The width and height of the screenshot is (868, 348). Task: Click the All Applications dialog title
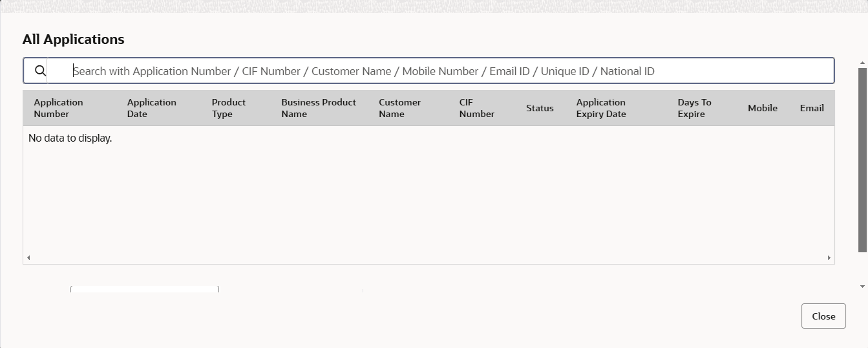(74, 39)
